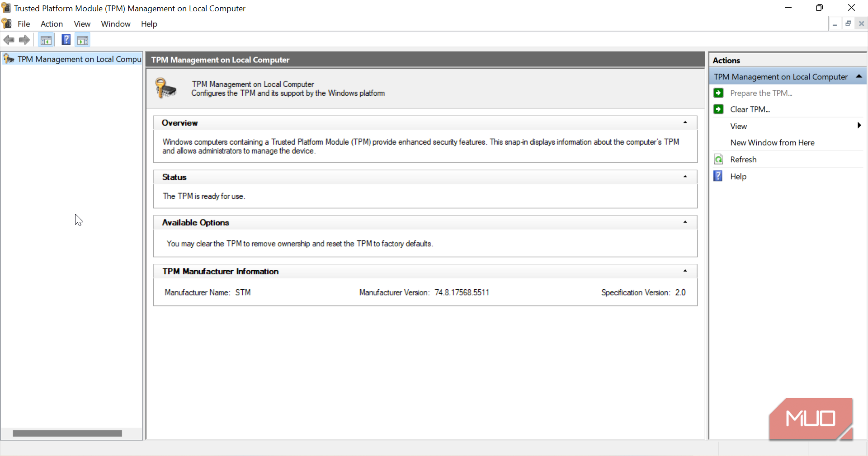Image resolution: width=868 pixels, height=456 pixels.
Task: Click the TPM key icon in menu bar
Action: pos(7,24)
